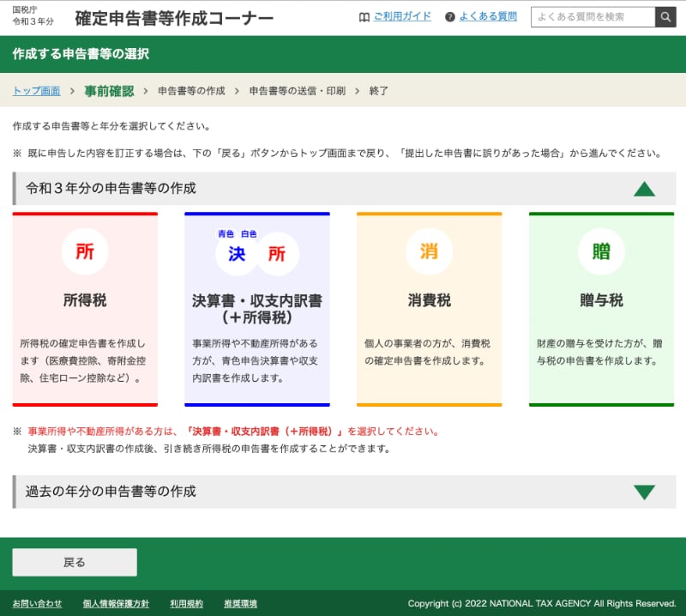The image size is (686, 616).
Task: Open the 個人情報保護方針 footer link
Action: point(116,604)
